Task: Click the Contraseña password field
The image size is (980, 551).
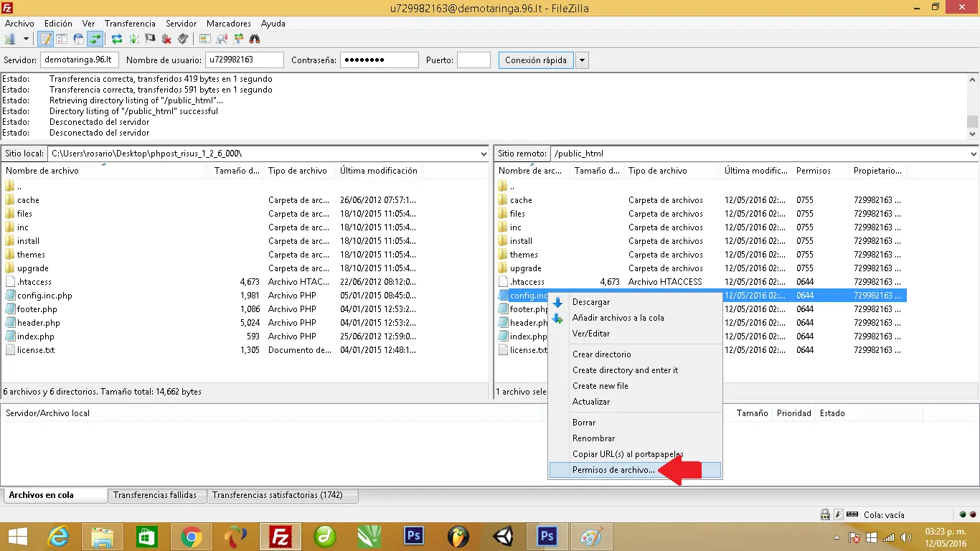Action: (x=380, y=60)
